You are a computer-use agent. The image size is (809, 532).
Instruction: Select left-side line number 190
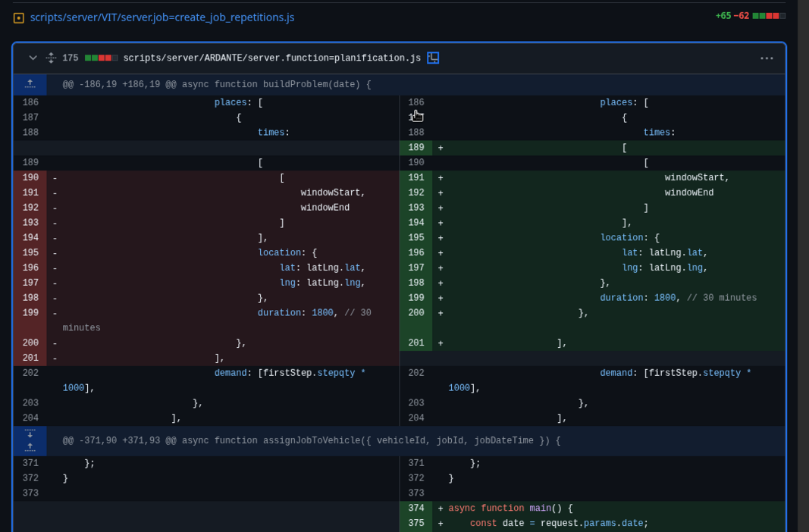[x=30, y=178]
